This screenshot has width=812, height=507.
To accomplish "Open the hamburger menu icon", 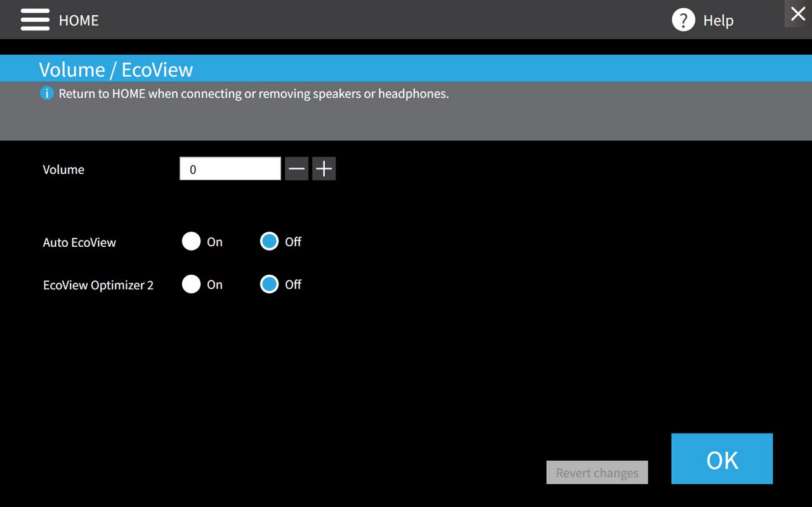I will point(35,20).
